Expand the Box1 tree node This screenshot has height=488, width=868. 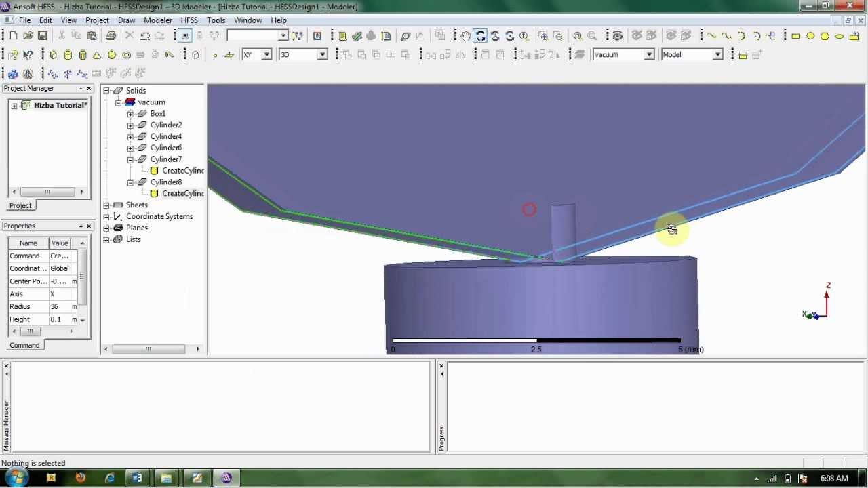tap(130, 114)
